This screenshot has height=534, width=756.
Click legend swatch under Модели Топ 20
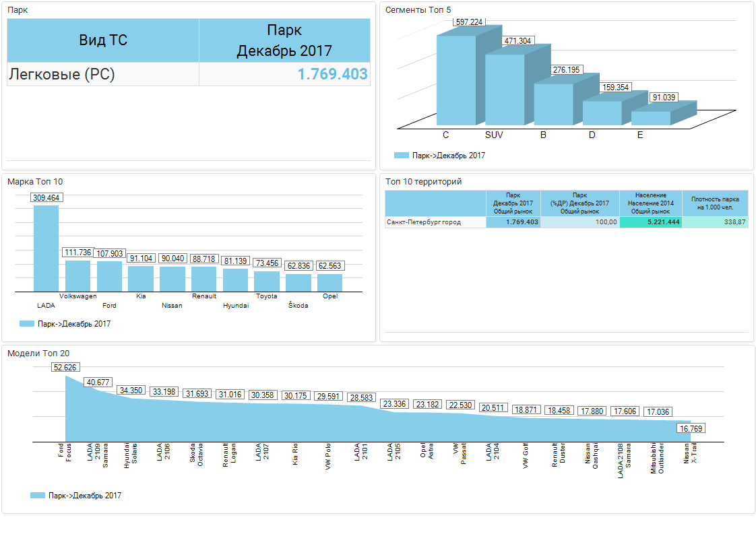click(x=38, y=496)
